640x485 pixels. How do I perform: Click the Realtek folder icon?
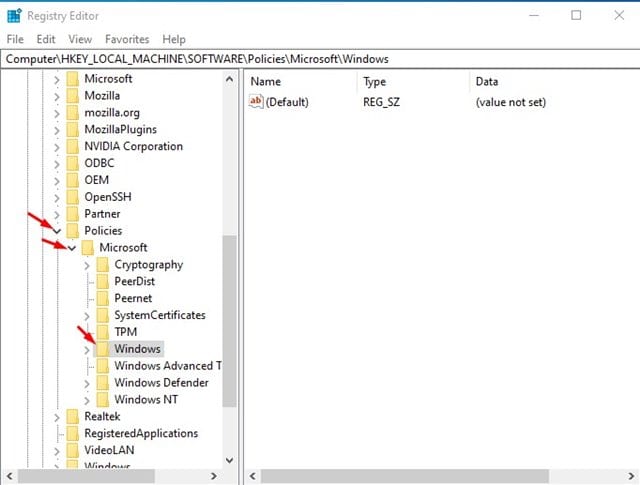(x=73, y=416)
